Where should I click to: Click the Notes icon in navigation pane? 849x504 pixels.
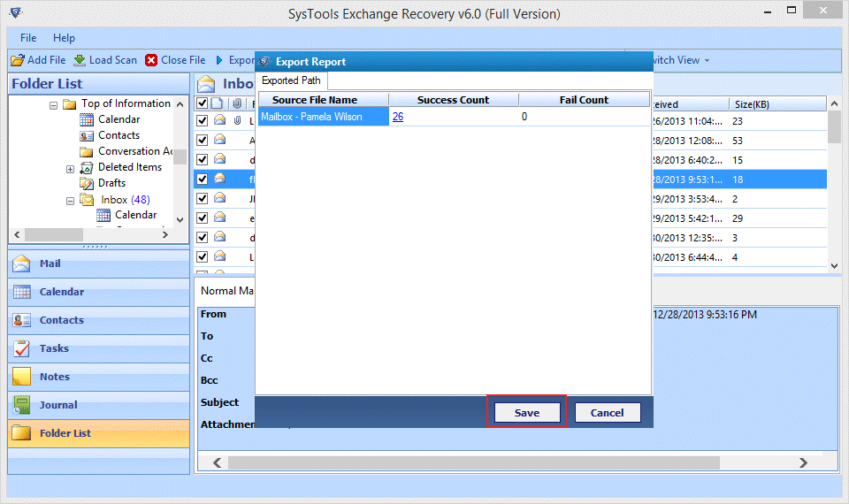(x=21, y=377)
